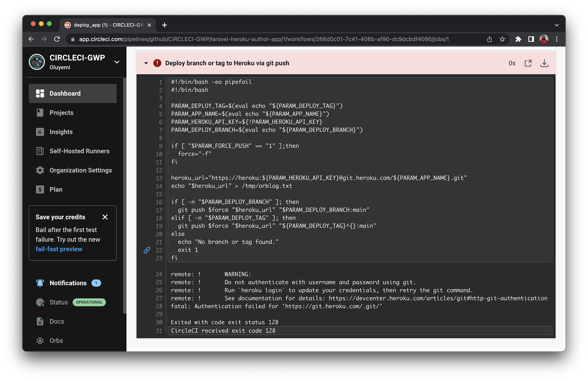
Task: Dismiss the Save your credits card
Action: click(105, 217)
